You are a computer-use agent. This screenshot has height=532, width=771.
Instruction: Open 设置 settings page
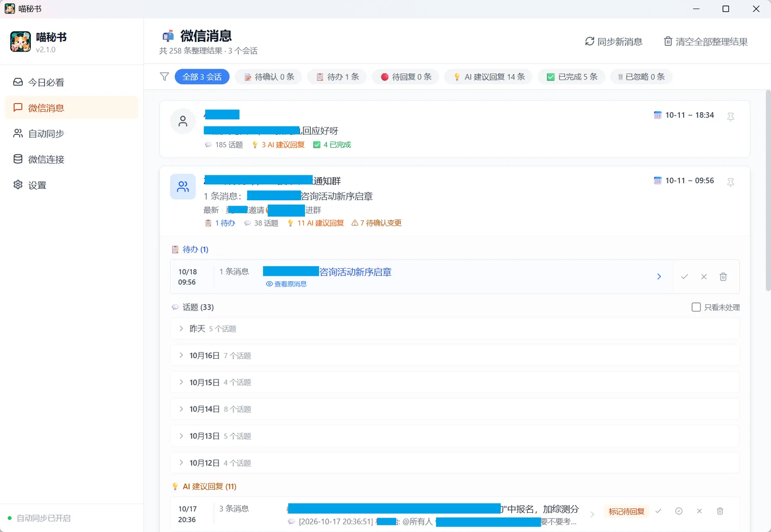71,185
